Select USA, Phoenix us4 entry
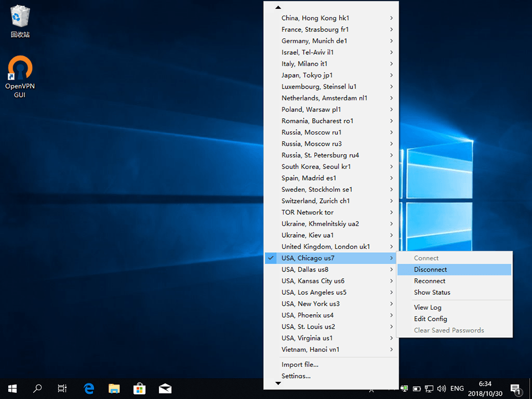The image size is (532, 399). click(x=331, y=315)
